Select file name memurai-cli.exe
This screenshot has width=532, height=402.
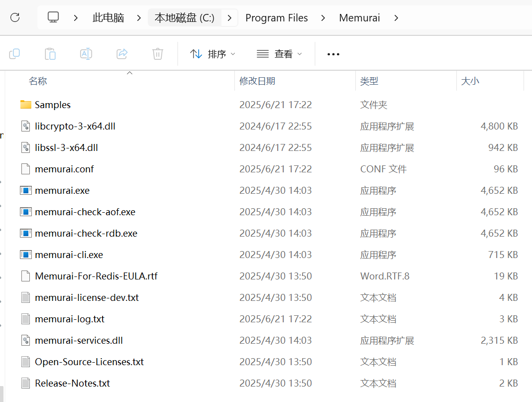click(69, 255)
